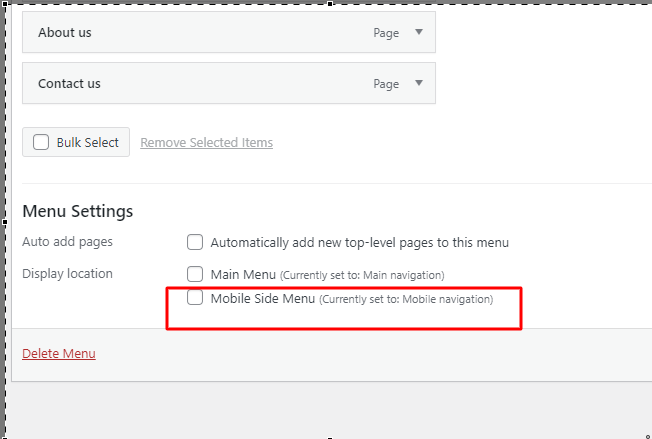652x439 pixels.
Task: Expand the About us menu item arrow
Action: [x=419, y=32]
